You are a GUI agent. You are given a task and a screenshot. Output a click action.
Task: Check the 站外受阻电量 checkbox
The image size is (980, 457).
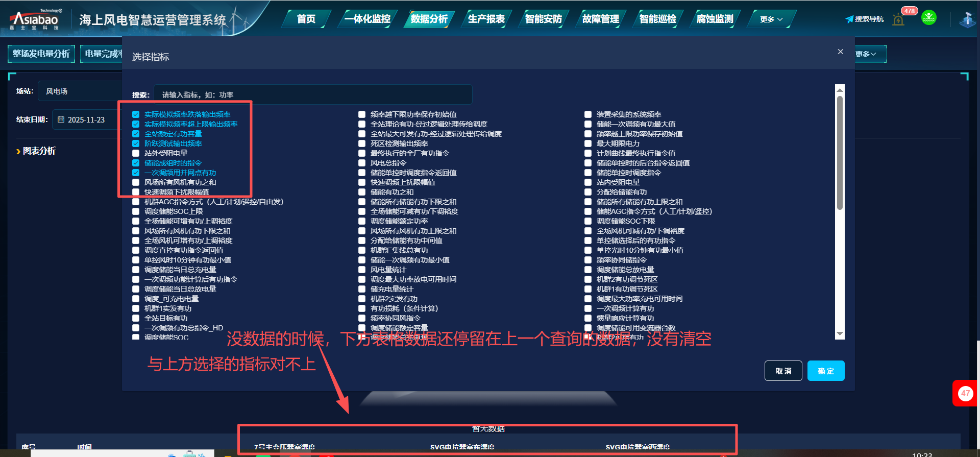click(x=136, y=153)
